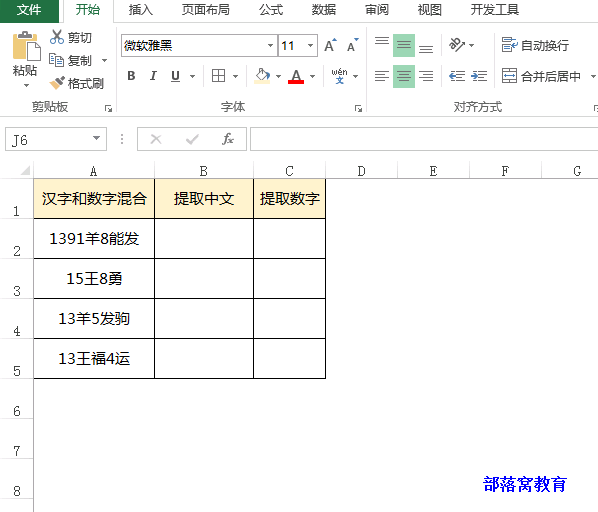Toggle Underline formatting
This screenshot has height=512, width=598.
pyautogui.click(x=175, y=76)
